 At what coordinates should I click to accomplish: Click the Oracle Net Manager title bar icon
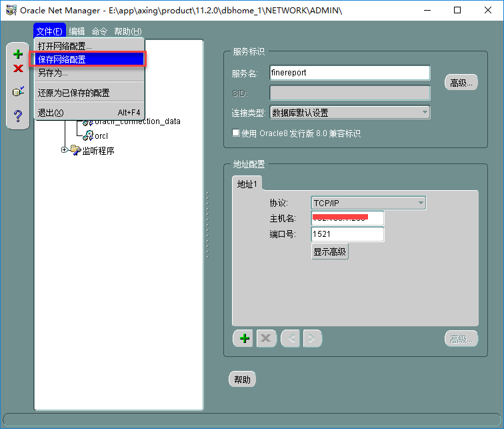coord(11,10)
